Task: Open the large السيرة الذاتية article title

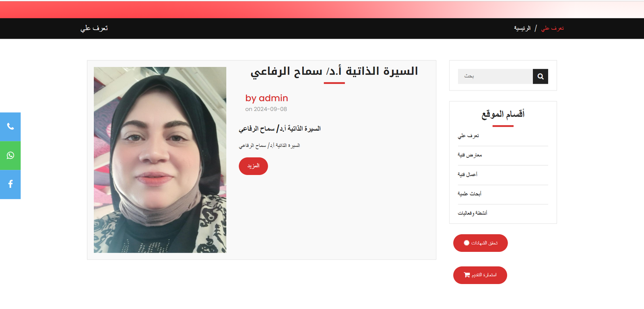Action: pos(334,71)
